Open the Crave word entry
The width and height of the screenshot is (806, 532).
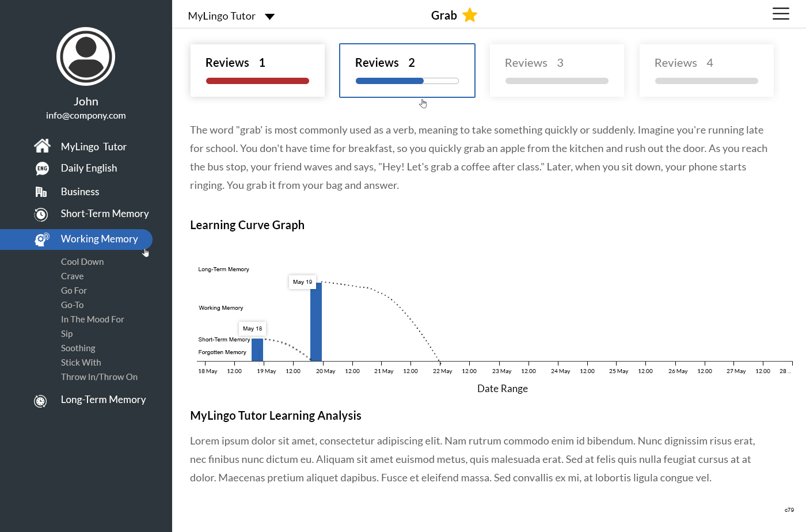pyautogui.click(x=73, y=276)
